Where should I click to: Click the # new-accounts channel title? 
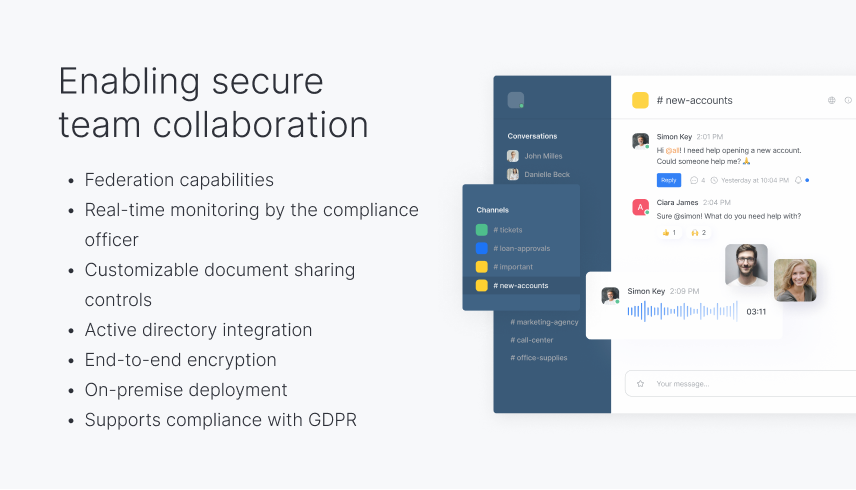(694, 100)
